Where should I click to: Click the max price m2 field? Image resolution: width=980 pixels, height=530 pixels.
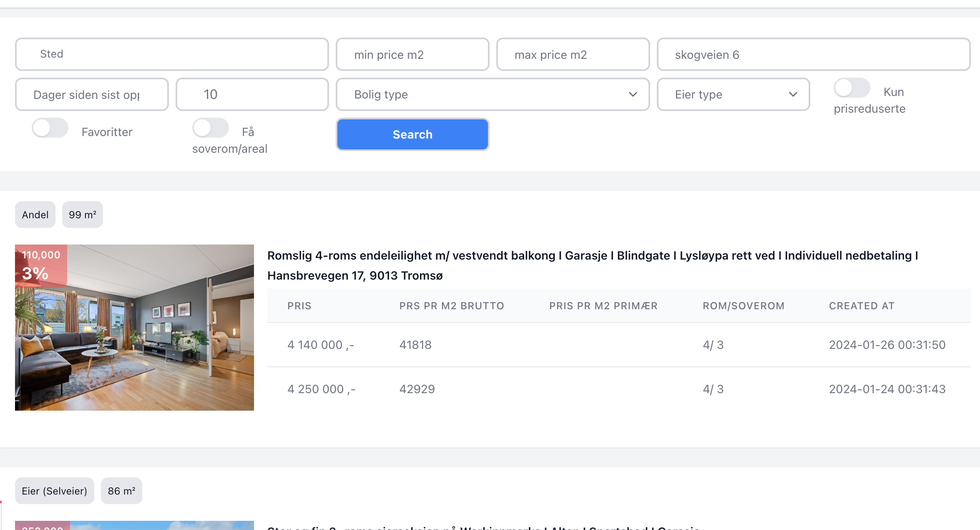pos(573,55)
